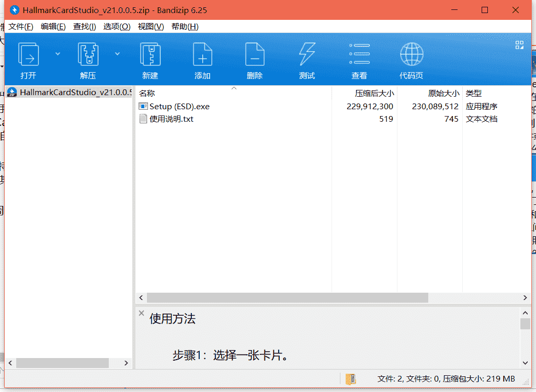Click the file list horizontal scrollbar thumb

288,298
